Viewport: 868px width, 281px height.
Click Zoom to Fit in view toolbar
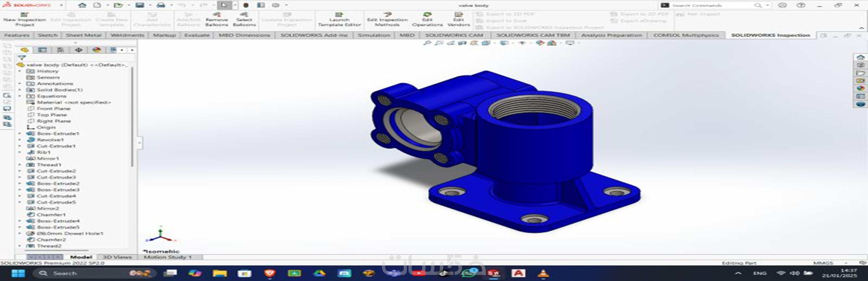[x=427, y=43]
